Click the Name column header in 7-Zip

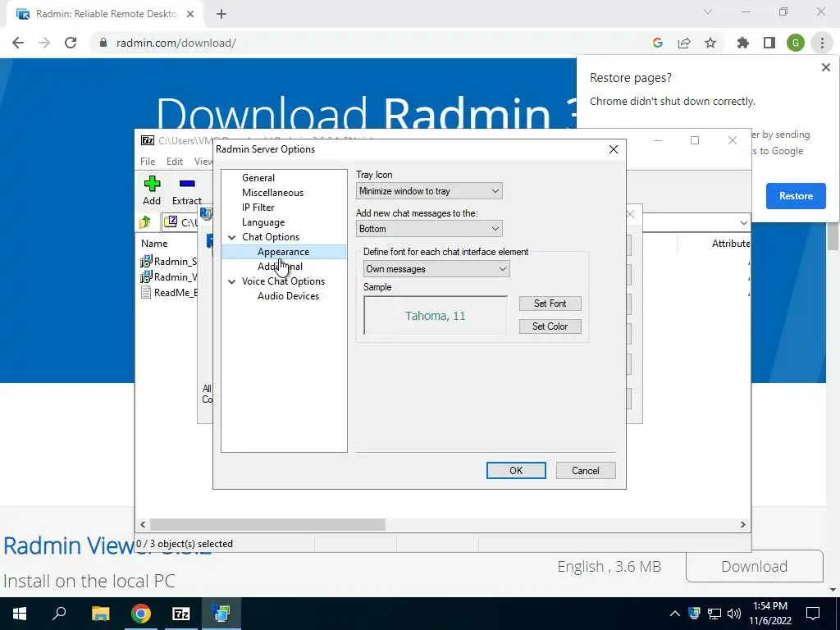(x=154, y=243)
